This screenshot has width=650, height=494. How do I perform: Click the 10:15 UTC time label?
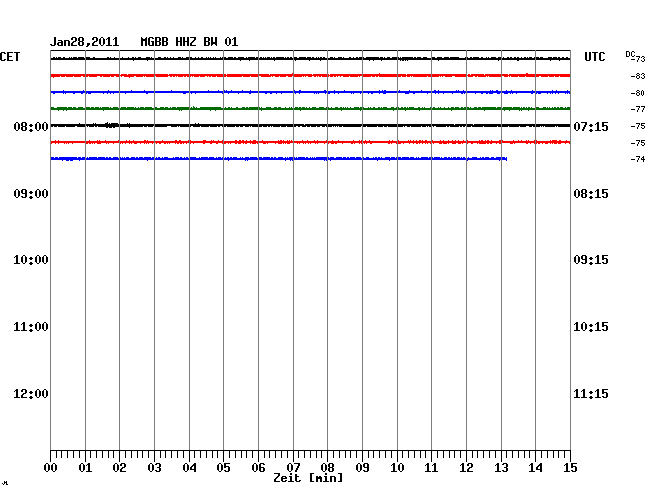[591, 327]
